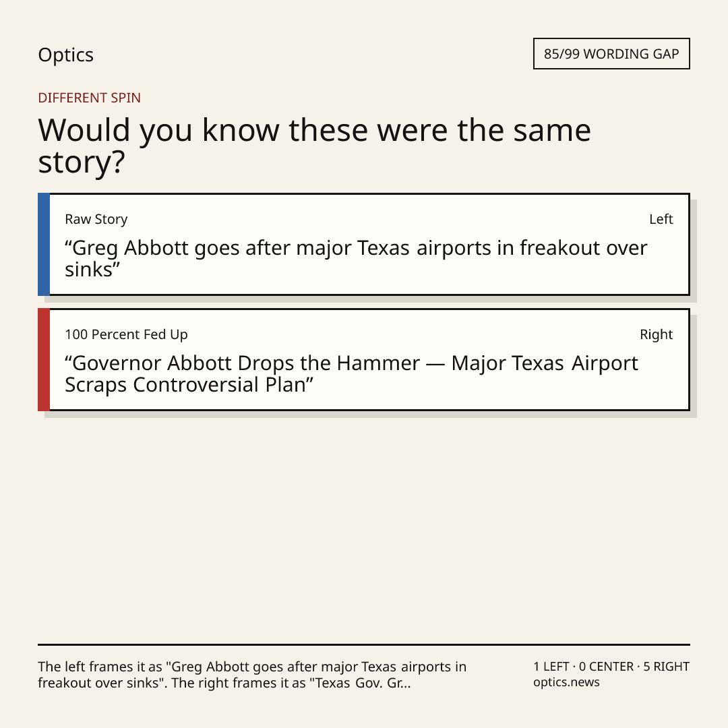Click the Raw Story source name

click(x=96, y=219)
